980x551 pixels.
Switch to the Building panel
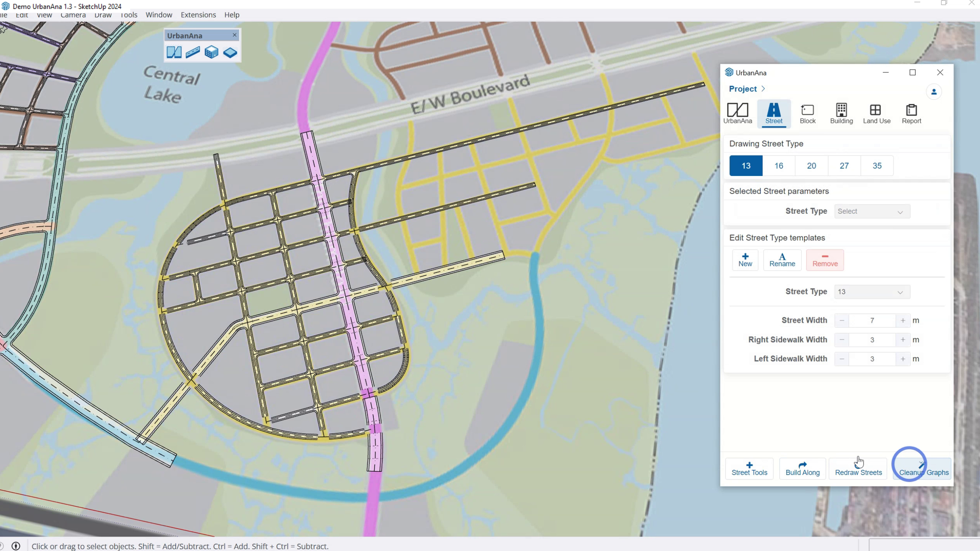tap(841, 113)
